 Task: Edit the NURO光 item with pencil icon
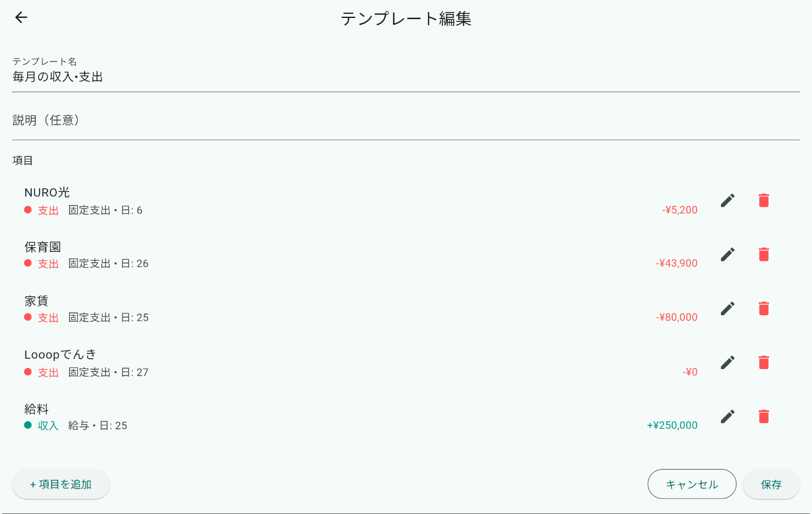pyautogui.click(x=728, y=201)
